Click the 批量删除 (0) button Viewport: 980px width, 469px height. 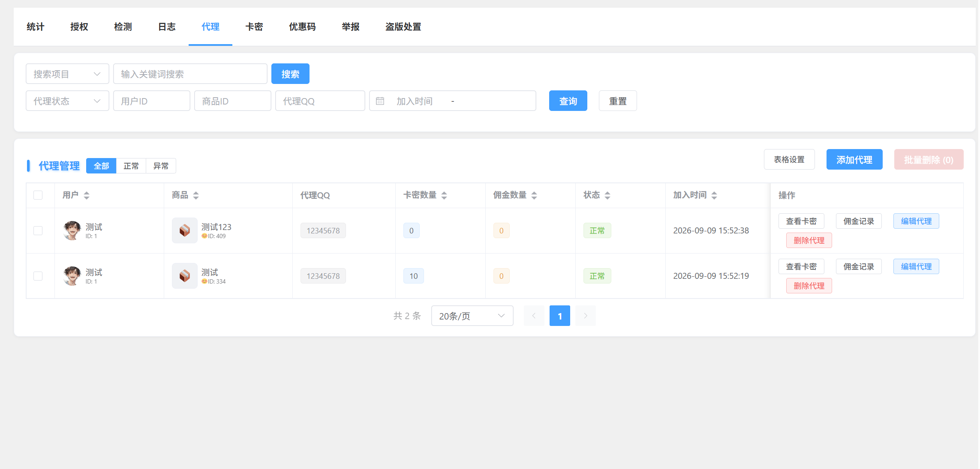tap(929, 159)
